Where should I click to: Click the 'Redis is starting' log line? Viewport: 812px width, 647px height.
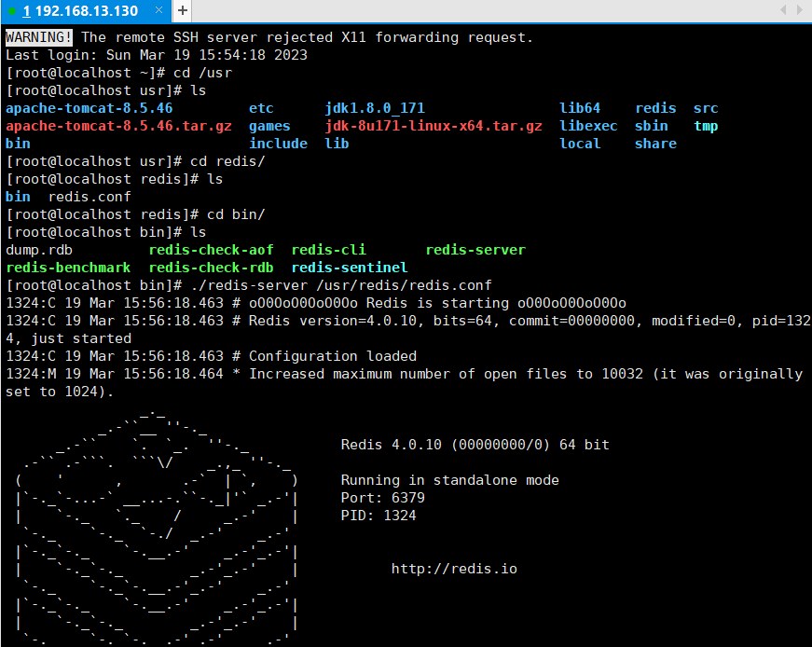316,303
